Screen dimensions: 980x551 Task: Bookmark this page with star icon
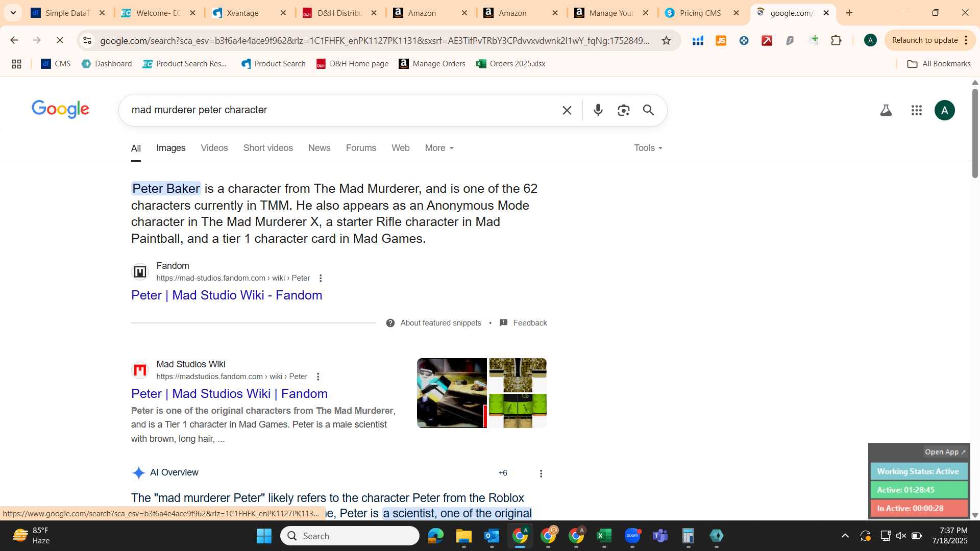[666, 40]
